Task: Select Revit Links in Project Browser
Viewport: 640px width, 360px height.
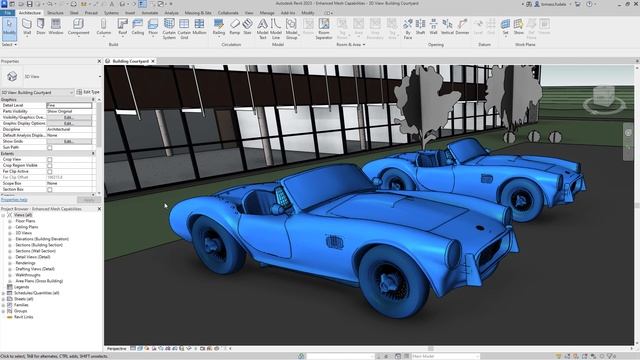Action: coord(24,317)
